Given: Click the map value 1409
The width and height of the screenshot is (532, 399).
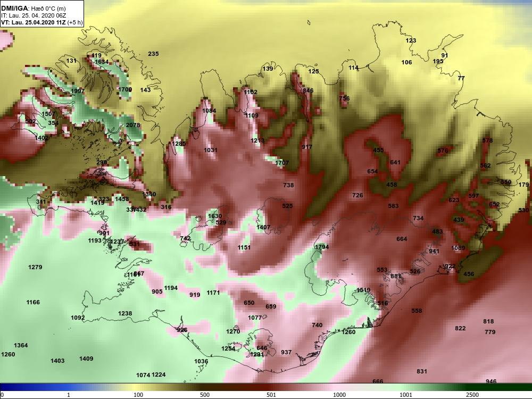Looking at the screenshot, I should [86, 358].
